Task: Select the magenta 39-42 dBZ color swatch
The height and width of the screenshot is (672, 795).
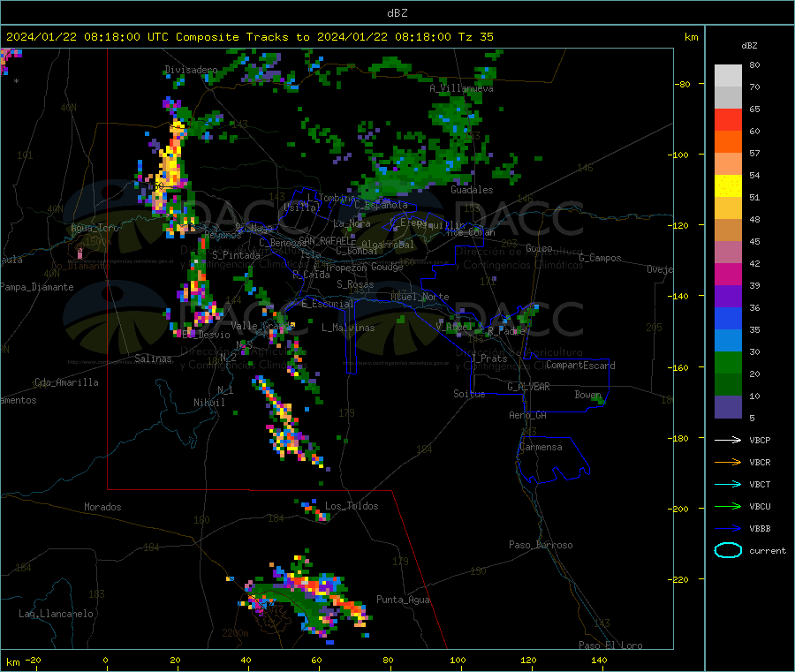Action: (728, 274)
